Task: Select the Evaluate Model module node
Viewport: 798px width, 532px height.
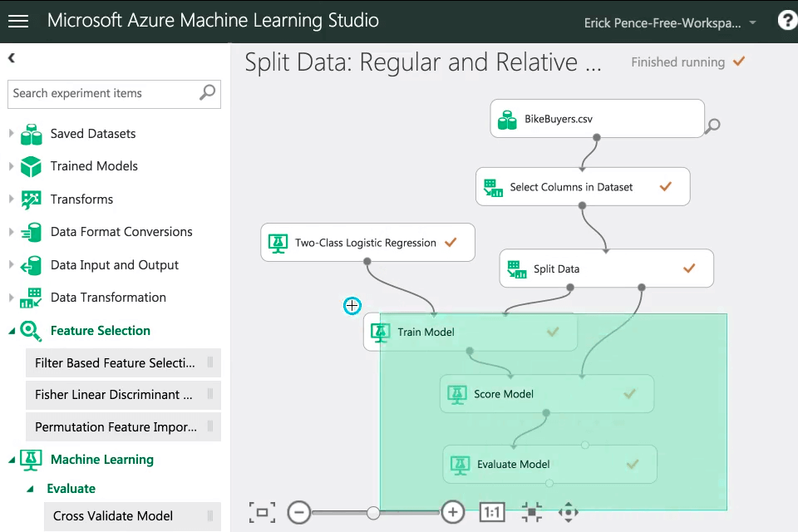Action: (x=549, y=465)
